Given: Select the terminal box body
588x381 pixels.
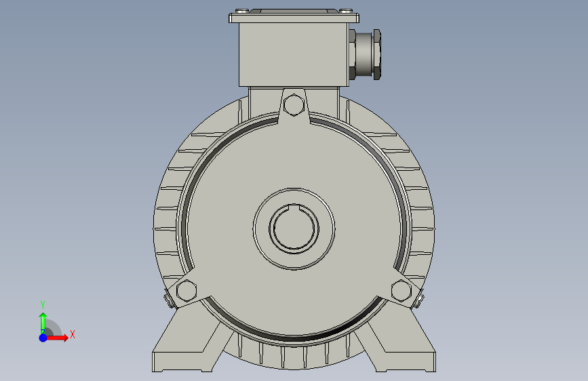Looking at the screenshot, I should tap(294, 54).
